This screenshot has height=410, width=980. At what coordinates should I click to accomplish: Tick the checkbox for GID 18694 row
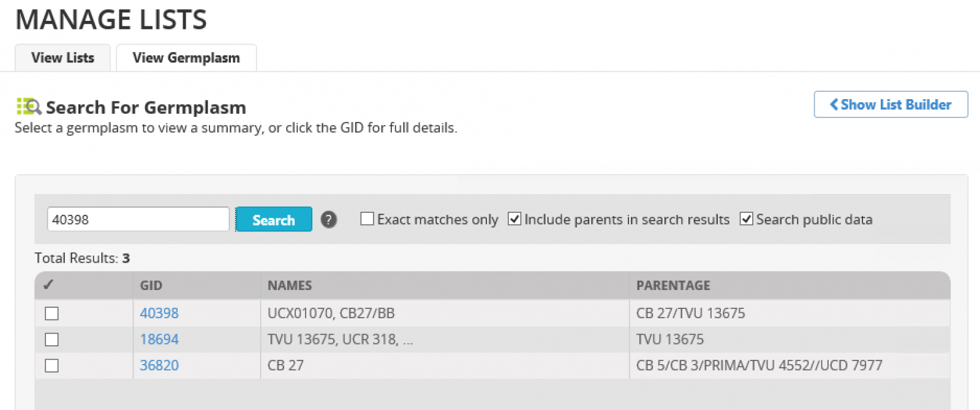coord(52,340)
